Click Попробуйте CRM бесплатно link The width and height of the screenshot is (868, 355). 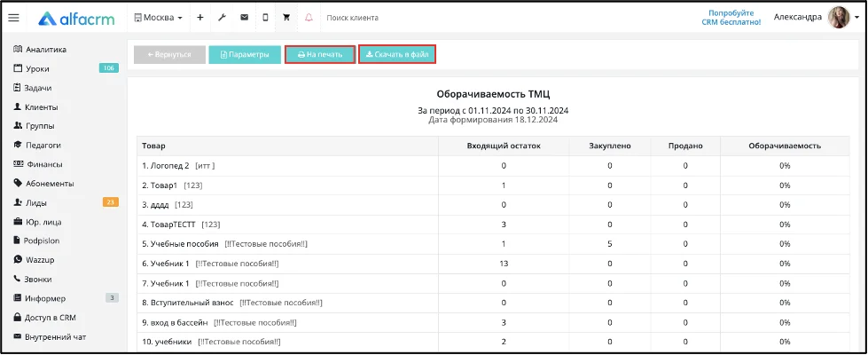coord(735,17)
